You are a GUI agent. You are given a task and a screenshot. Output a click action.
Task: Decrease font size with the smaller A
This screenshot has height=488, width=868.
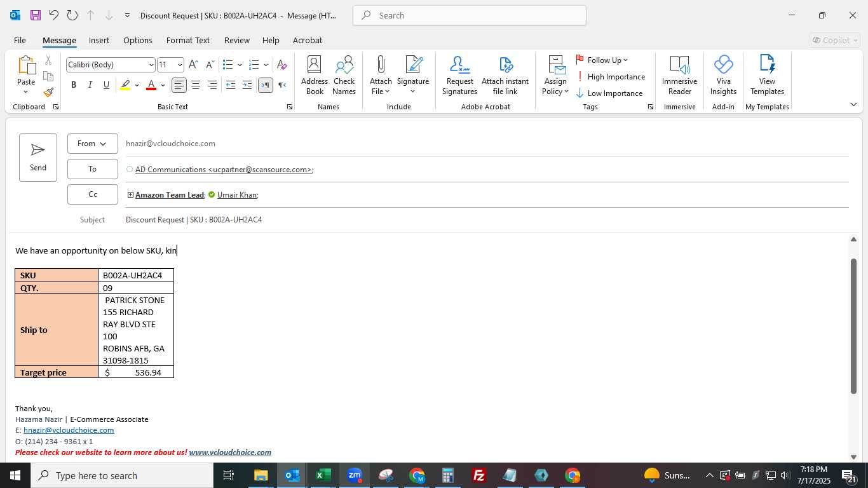click(210, 65)
